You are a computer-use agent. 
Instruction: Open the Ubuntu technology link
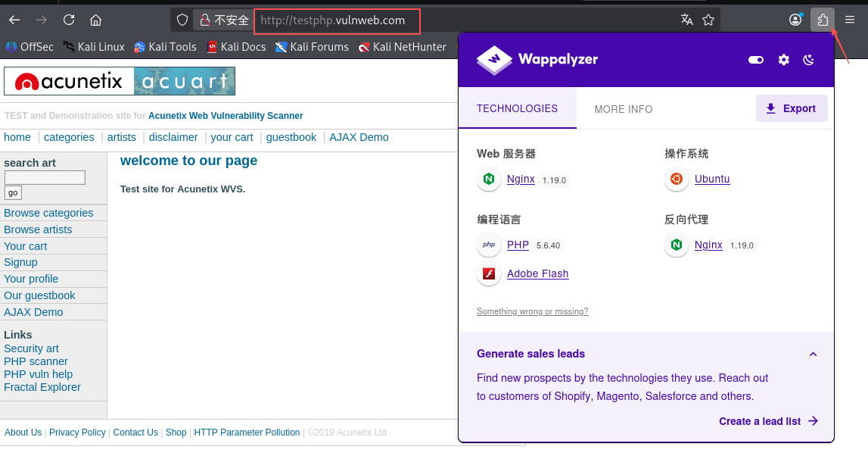click(712, 179)
